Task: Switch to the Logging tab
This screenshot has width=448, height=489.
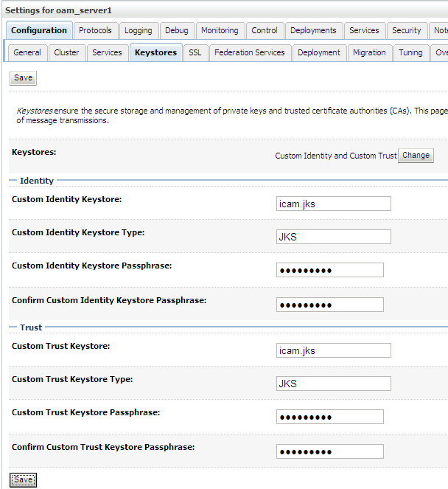Action: pyautogui.click(x=139, y=30)
